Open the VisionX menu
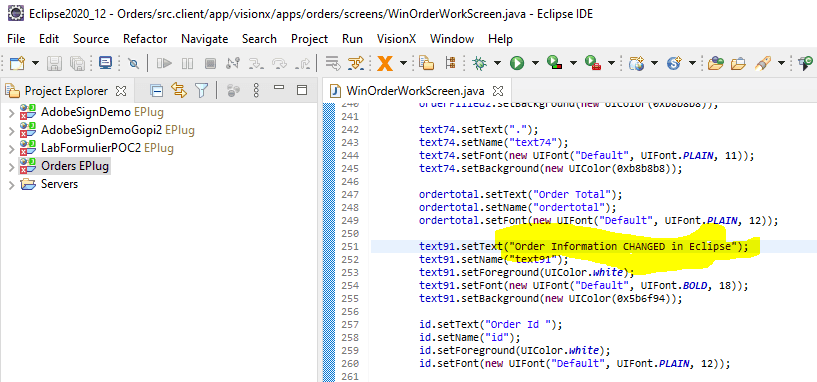Screen dimensions: 817x382 click(397, 39)
